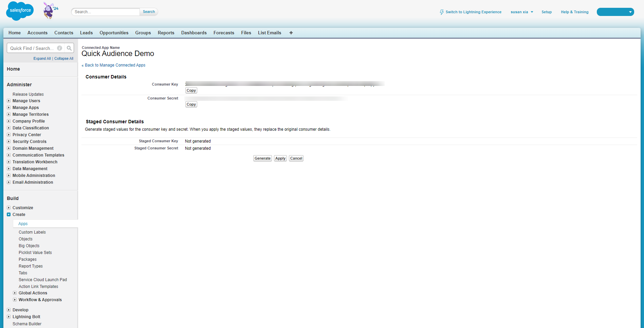Open Service Cloud Launch Pad
644x328 pixels.
pyautogui.click(x=43, y=280)
